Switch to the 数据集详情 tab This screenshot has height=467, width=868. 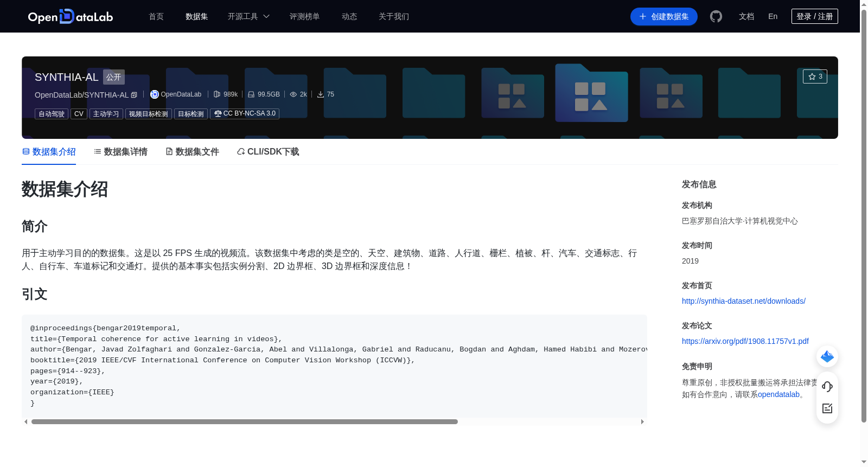click(x=120, y=152)
